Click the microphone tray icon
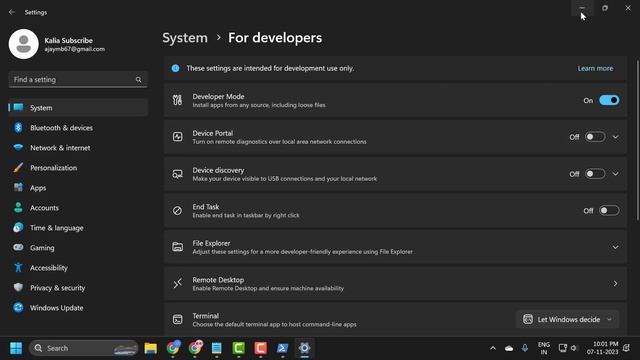Screen dimensions: 640x360 (525, 348)
